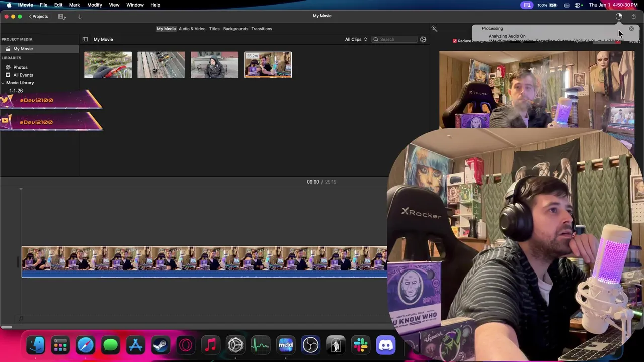Open the iMovie application menu
This screenshot has width=644, height=362.
[26, 5]
